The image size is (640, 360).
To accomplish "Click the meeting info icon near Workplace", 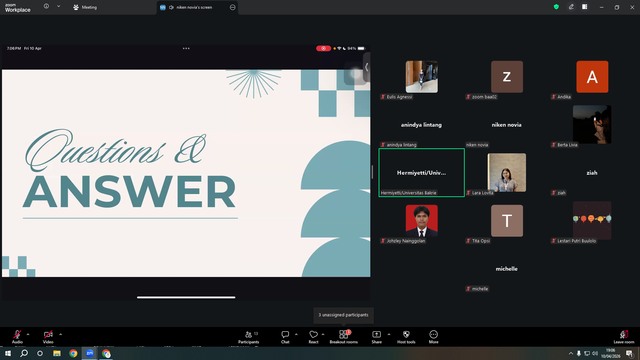I will click(47, 7).
